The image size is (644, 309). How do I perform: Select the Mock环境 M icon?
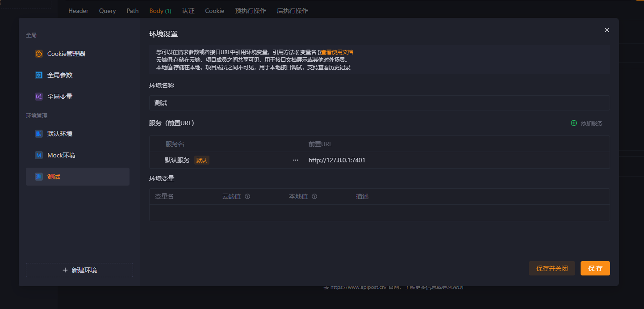pyautogui.click(x=39, y=155)
